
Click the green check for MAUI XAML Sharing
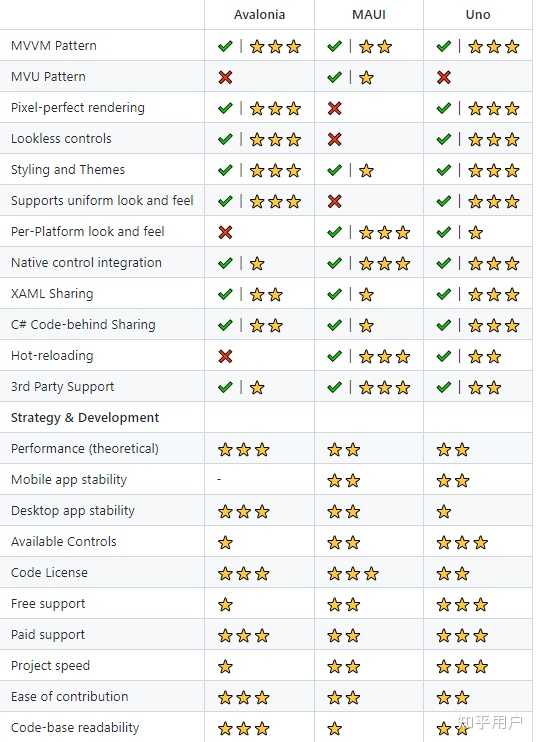click(x=335, y=294)
